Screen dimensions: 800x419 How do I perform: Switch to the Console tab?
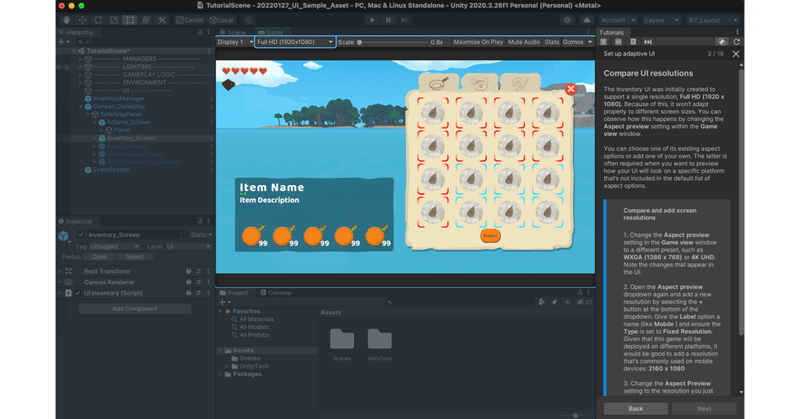click(276, 293)
